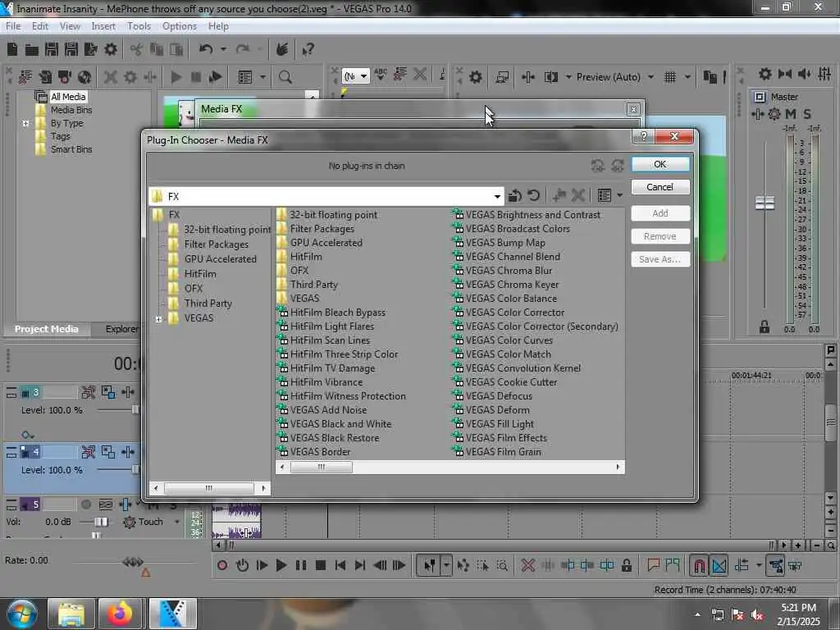Open the FX folder path dropdown
The image size is (840, 630).
(x=497, y=197)
